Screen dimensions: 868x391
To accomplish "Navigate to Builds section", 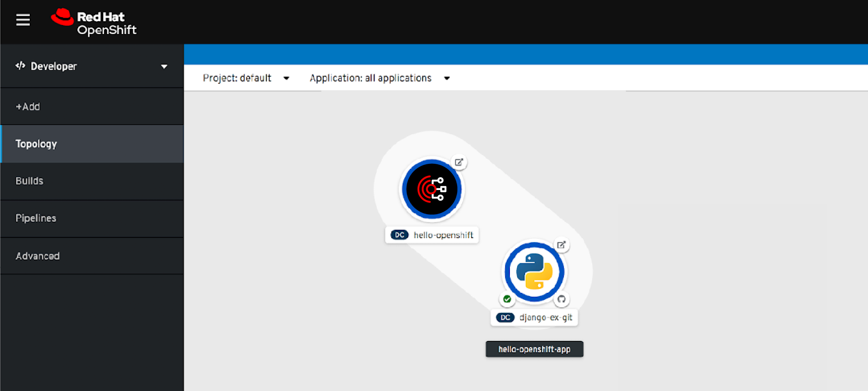I will pos(29,181).
